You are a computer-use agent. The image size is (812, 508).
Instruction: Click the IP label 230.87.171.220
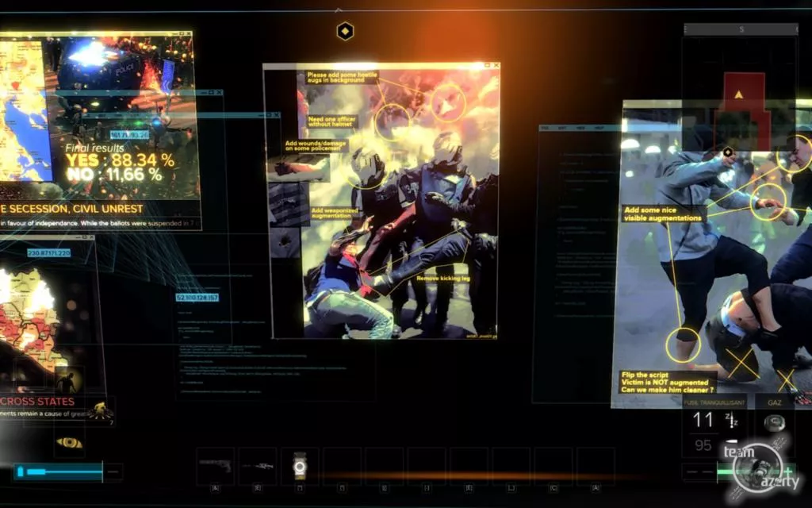pos(48,253)
